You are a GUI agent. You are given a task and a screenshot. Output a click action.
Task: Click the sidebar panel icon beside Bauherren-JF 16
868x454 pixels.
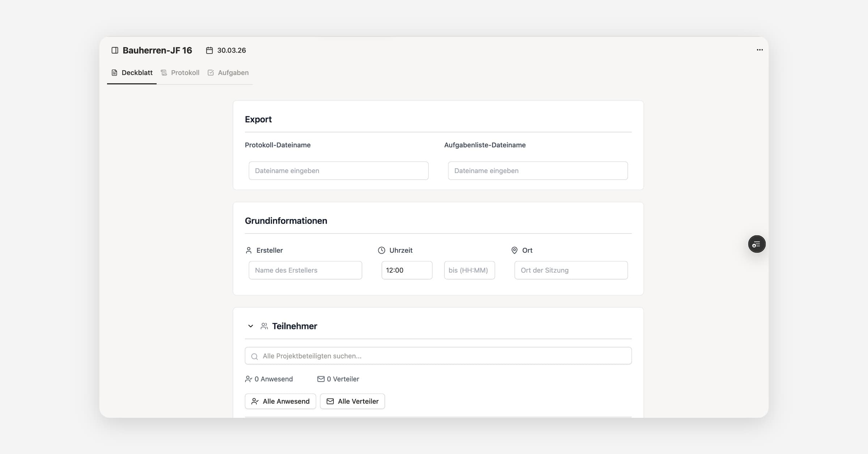tap(115, 50)
